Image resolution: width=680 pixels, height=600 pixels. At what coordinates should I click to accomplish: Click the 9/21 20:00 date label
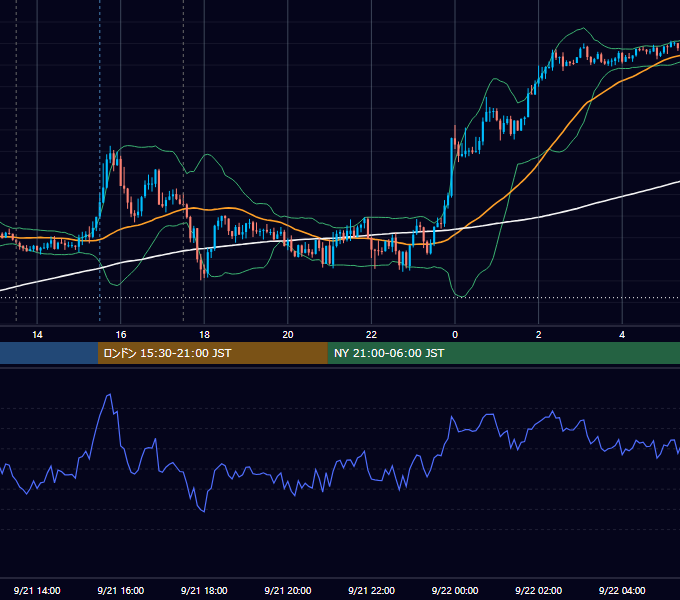click(x=288, y=590)
